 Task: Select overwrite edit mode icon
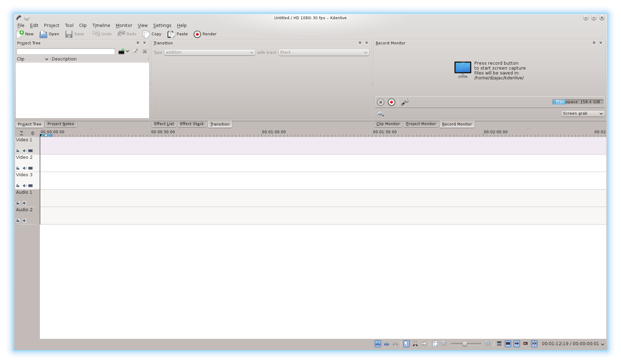[x=387, y=344]
